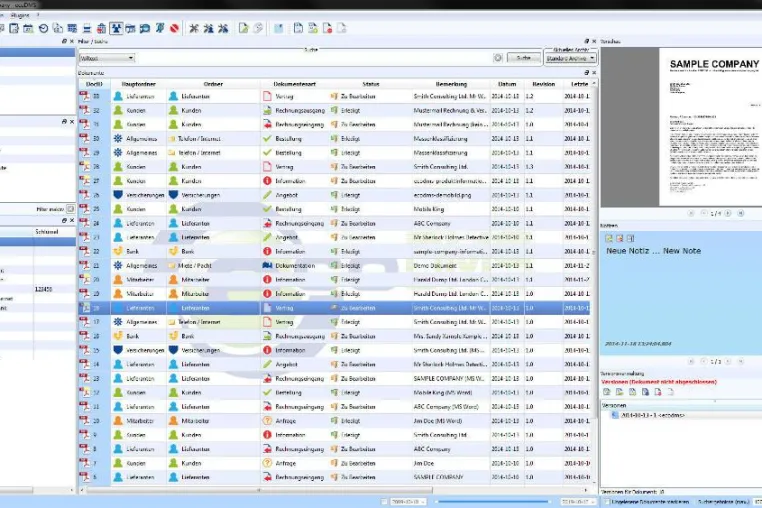Click the third crossed-tools settings icon

pyautogui.click(x=223, y=28)
